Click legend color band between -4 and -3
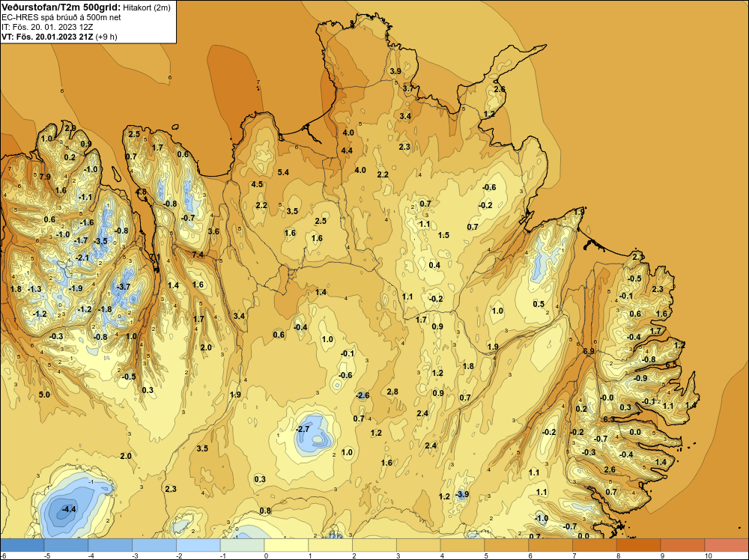The height and width of the screenshot is (560, 749). pyautogui.click(x=110, y=545)
